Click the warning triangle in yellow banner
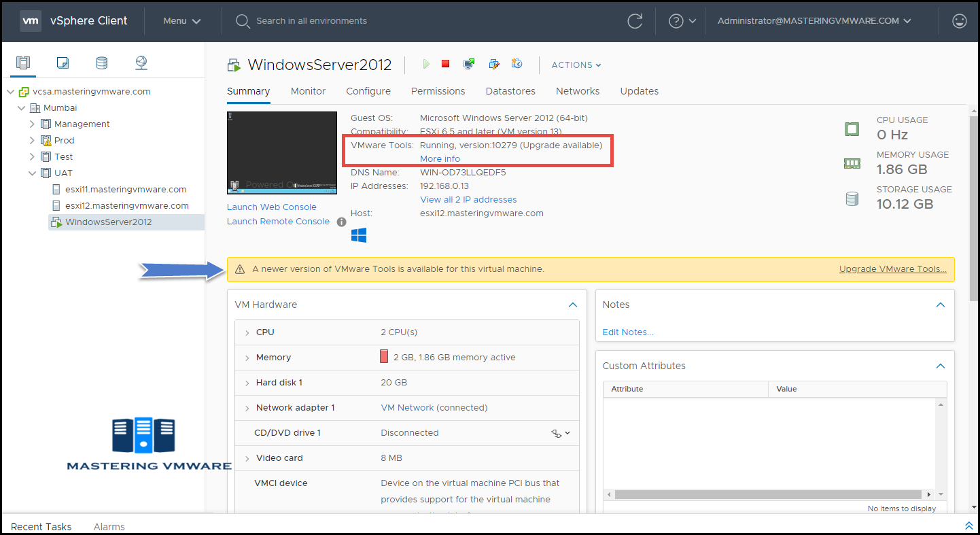This screenshot has height=535, width=980. [239, 269]
